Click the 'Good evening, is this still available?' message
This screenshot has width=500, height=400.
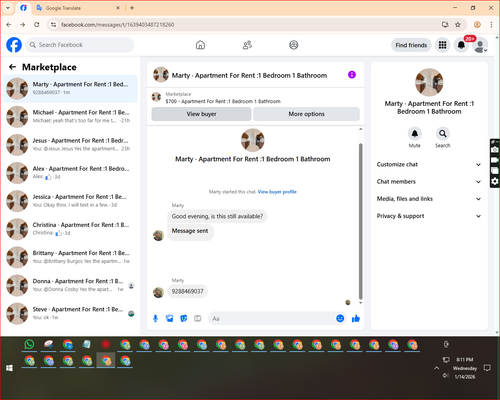(x=217, y=216)
